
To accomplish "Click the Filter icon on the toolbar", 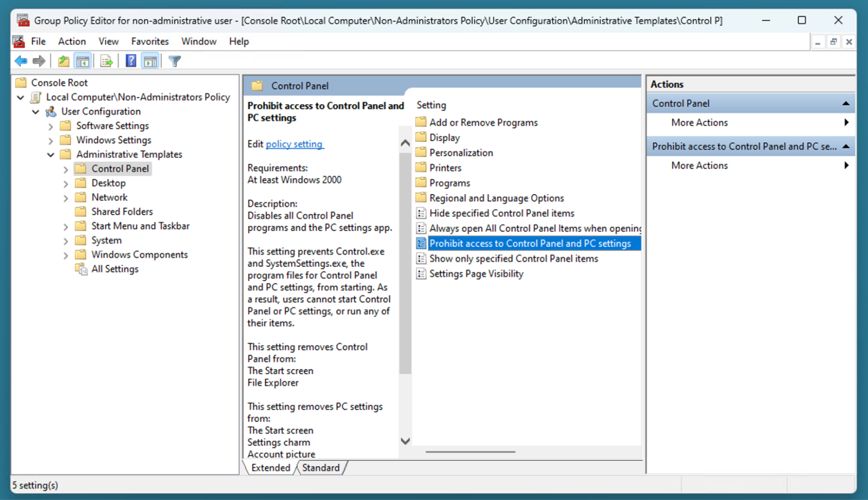I will click(174, 61).
